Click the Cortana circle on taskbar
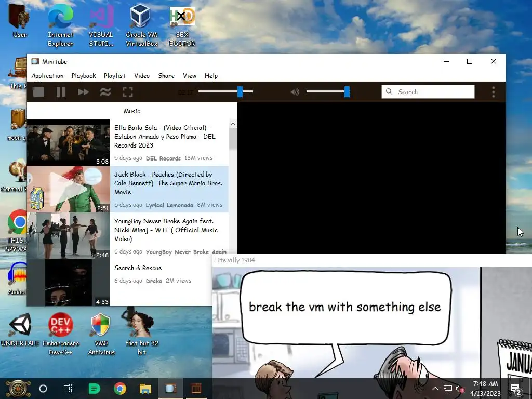 point(43,389)
